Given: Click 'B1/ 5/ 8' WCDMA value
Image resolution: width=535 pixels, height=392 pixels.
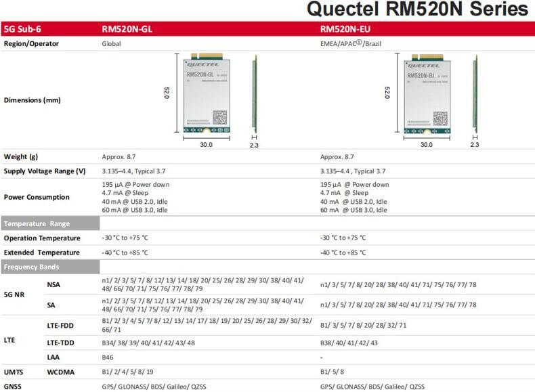Looking at the screenshot, I should [332, 372].
